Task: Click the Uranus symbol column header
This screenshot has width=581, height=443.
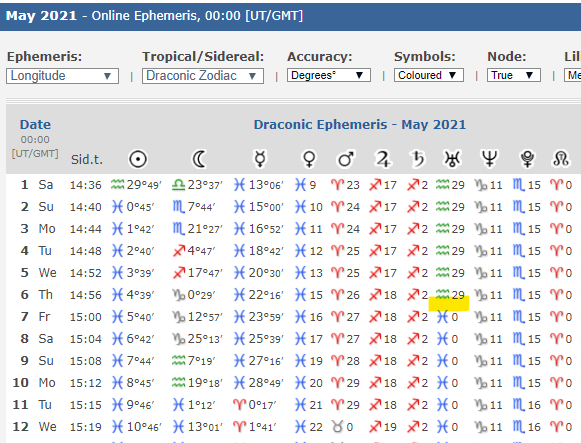Action: [x=452, y=159]
